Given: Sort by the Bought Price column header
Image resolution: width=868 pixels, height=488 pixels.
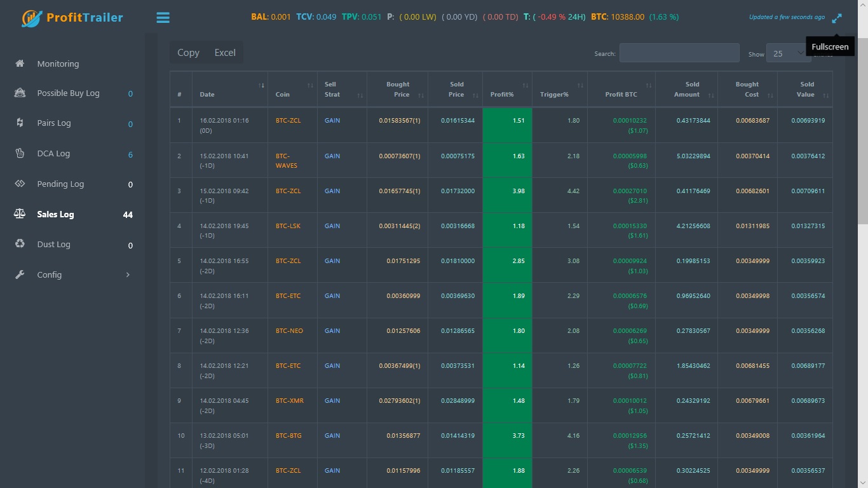Looking at the screenshot, I should click(398, 89).
